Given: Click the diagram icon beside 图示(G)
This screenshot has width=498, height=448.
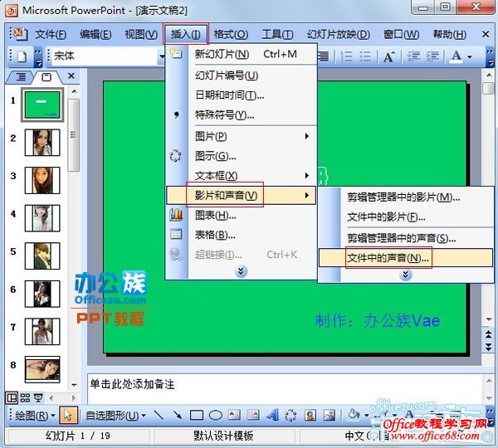Looking at the screenshot, I should 175,156.
